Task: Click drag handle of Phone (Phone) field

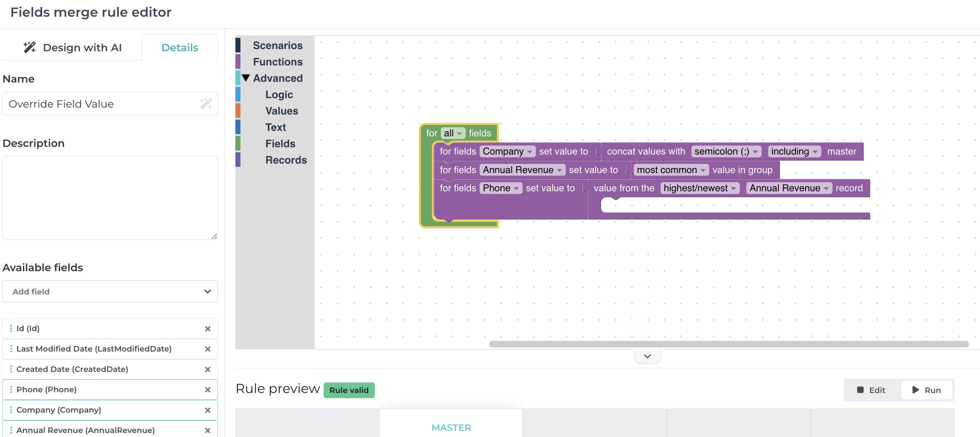Action: 11,389
